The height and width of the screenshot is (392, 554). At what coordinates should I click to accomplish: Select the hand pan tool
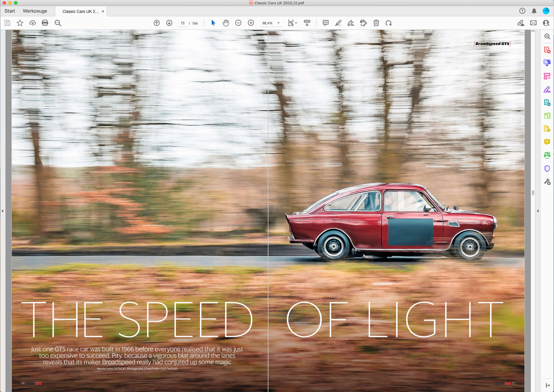point(226,23)
